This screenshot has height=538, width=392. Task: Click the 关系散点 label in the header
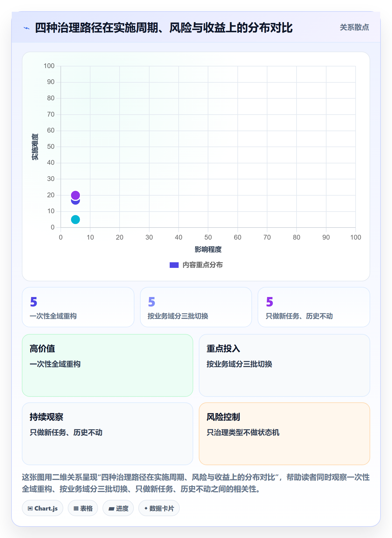354,27
